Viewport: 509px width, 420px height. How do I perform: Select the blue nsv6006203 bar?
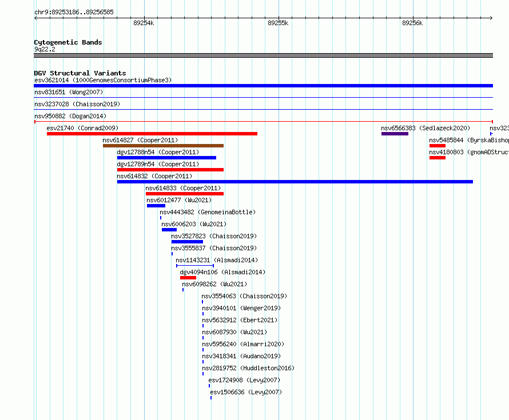(169, 230)
